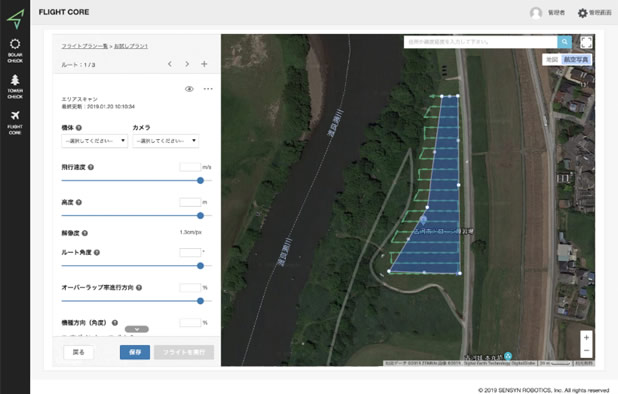Click the flight plan list breadcrumb link

click(x=84, y=46)
